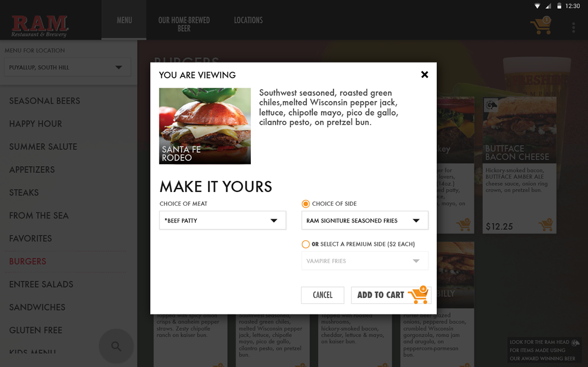588x367 pixels.
Task: Open the Puyallup, South Hill location dropdown
Action: 67,67
